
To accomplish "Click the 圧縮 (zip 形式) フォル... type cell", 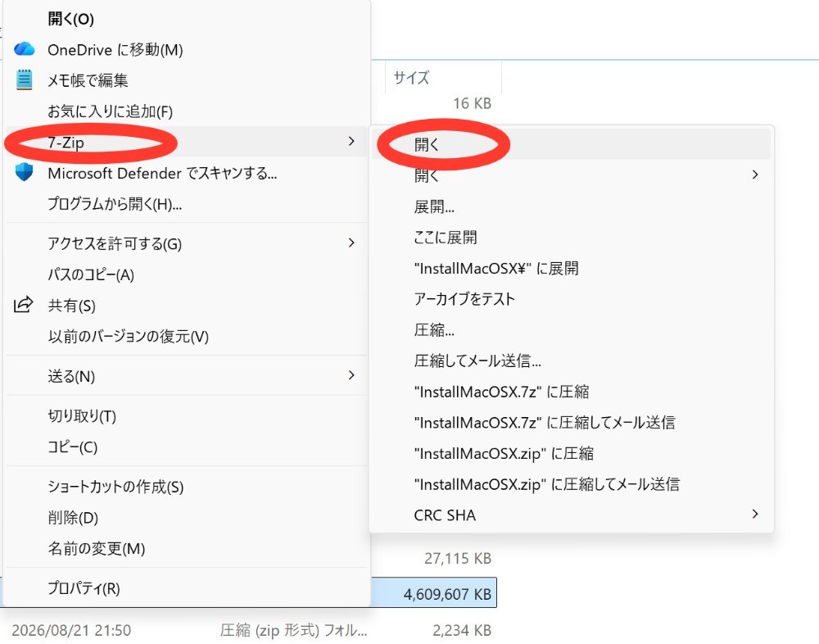I will tap(293, 630).
